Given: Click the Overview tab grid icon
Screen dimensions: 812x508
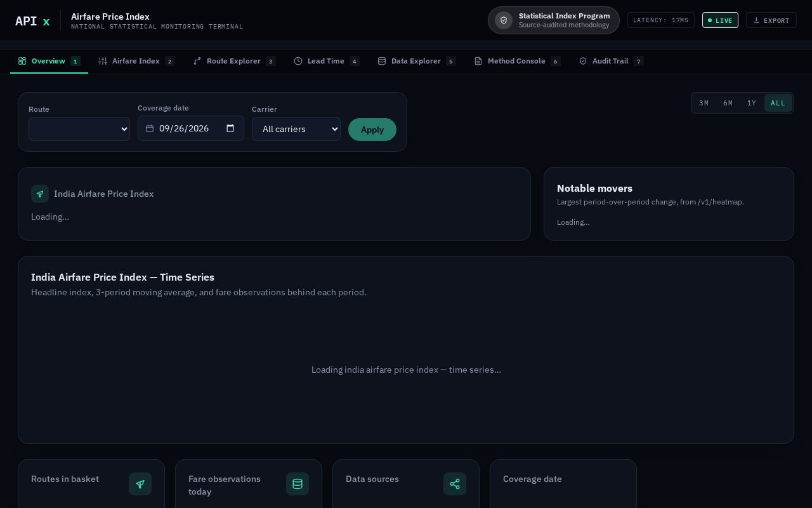Looking at the screenshot, I should pyautogui.click(x=22, y=61).
